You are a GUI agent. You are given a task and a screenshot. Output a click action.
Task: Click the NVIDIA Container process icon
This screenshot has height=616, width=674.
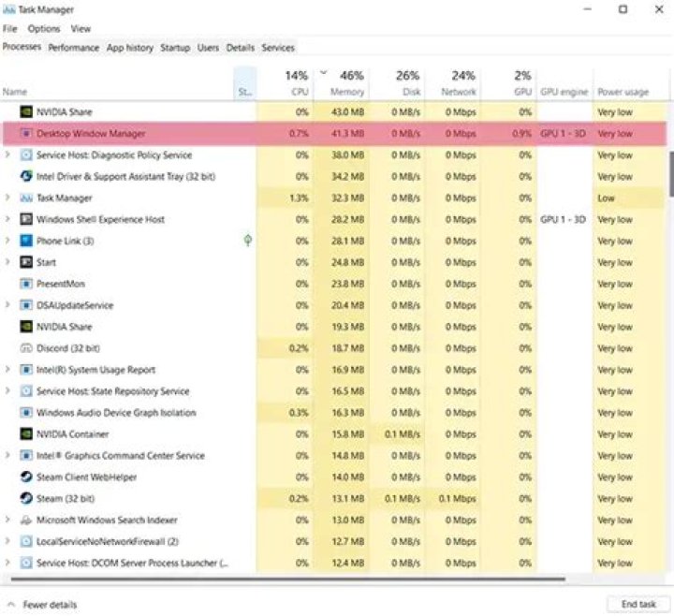pos(26,434)
